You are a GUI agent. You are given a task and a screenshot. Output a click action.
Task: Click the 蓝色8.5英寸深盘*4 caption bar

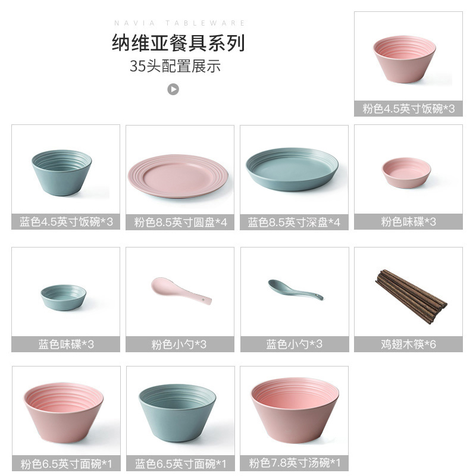point(294,222)
